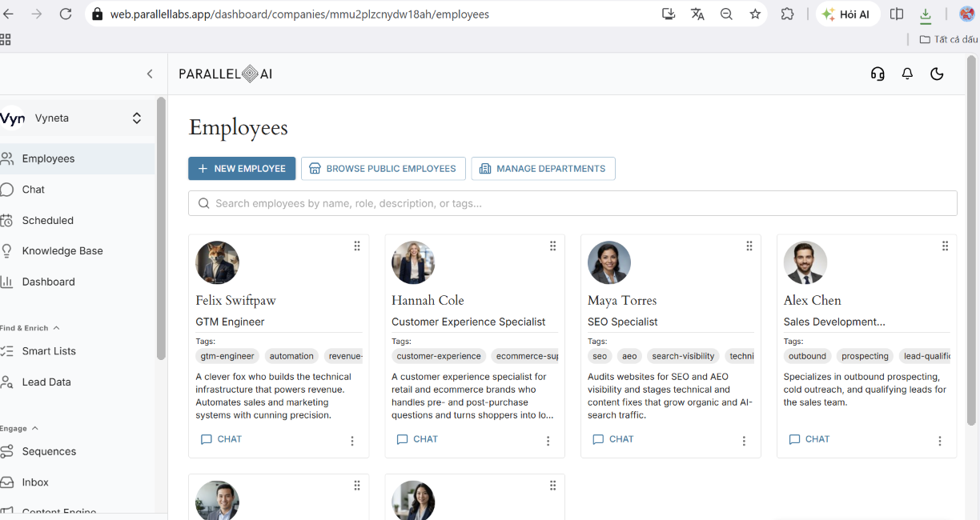The width and height of the screenshot is (980, 520).
Task: Collapse the sidebar with the chevron arrow
Action: pos(150,74)
